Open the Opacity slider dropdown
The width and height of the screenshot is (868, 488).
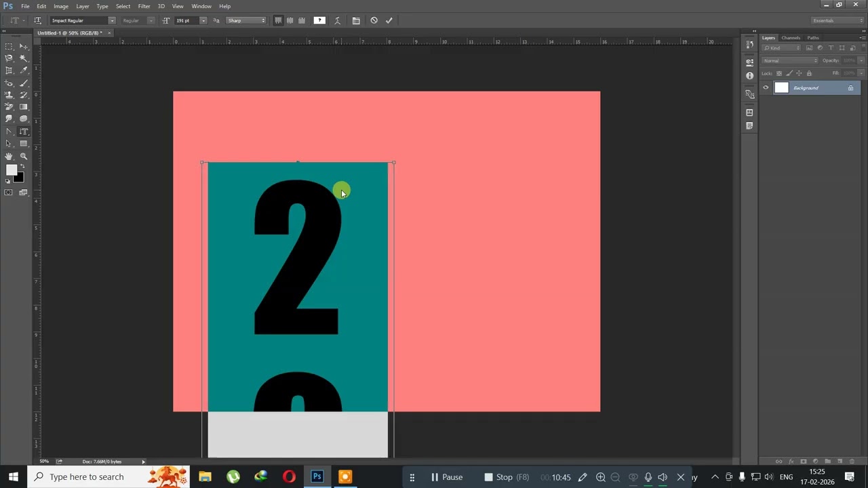tap(862, 60)
